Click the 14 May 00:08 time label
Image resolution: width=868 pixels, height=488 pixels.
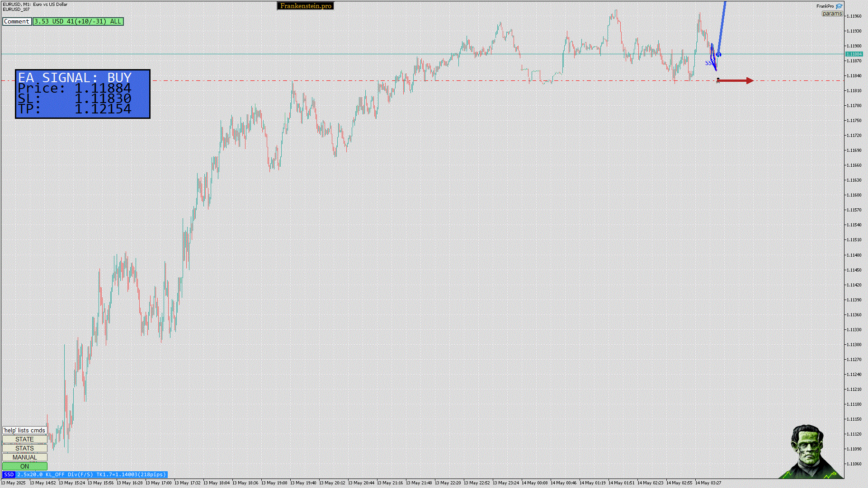(x=535, y=483)
